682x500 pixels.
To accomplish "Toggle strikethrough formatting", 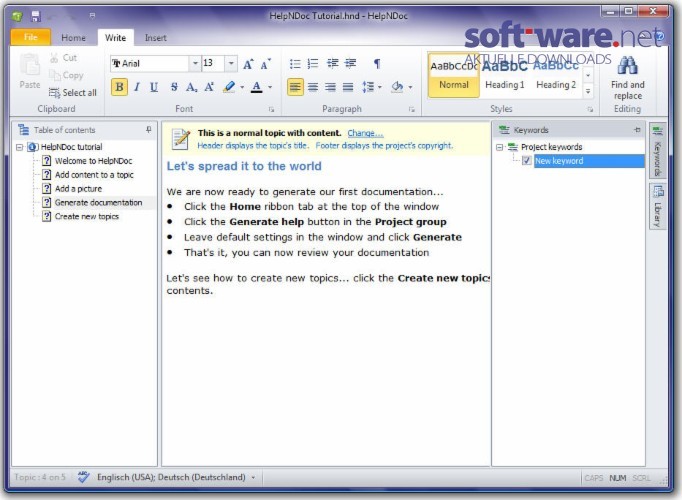I will coord(174,87).
